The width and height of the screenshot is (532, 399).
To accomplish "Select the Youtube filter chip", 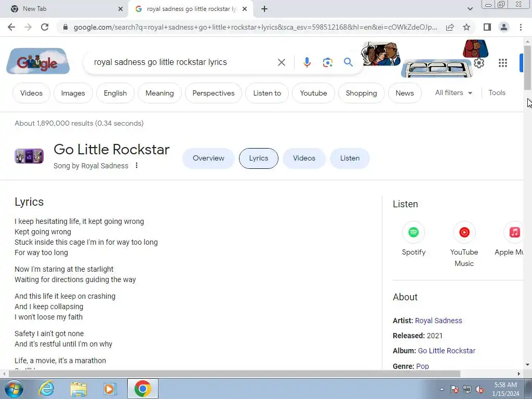I will (x=313, y=93).
